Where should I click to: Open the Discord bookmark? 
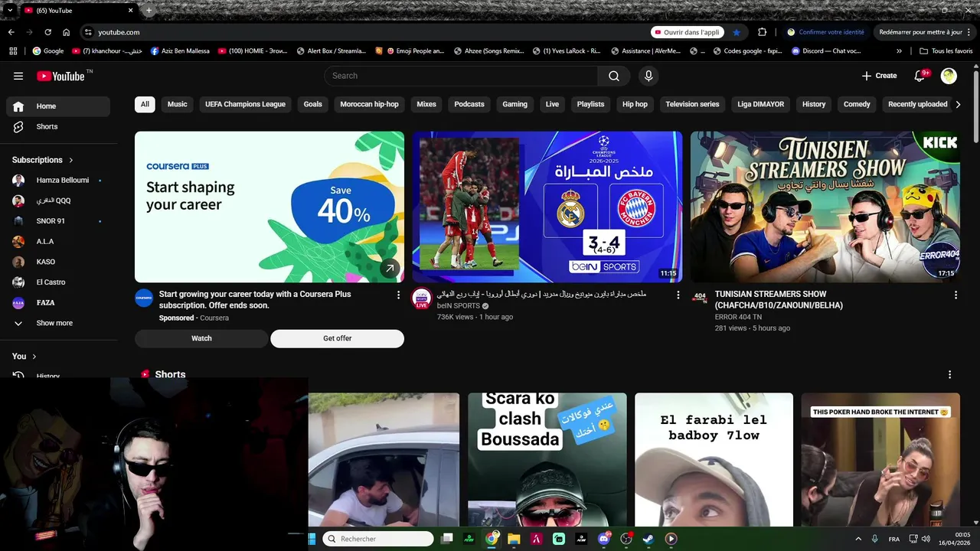[826, 51]
